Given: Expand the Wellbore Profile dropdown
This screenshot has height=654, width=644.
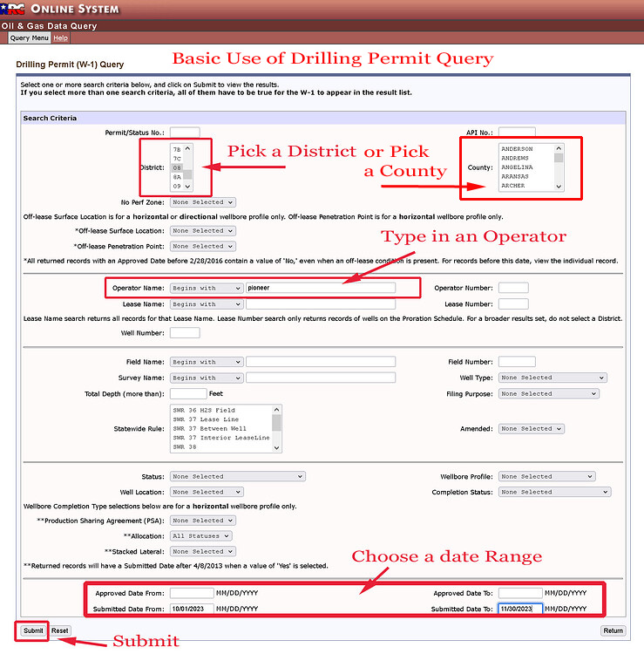Looking at the screenshot, I should tap(552, 477).
